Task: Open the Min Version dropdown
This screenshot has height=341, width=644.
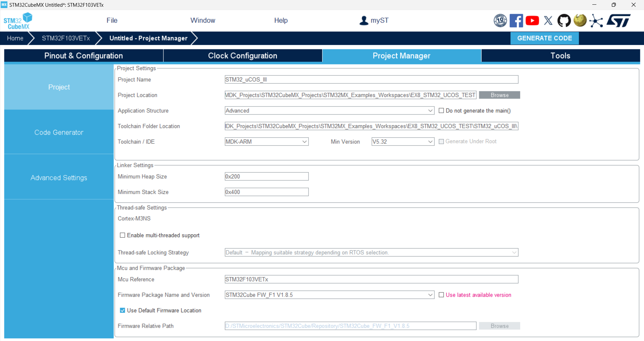Action: (x=403, y=142)
